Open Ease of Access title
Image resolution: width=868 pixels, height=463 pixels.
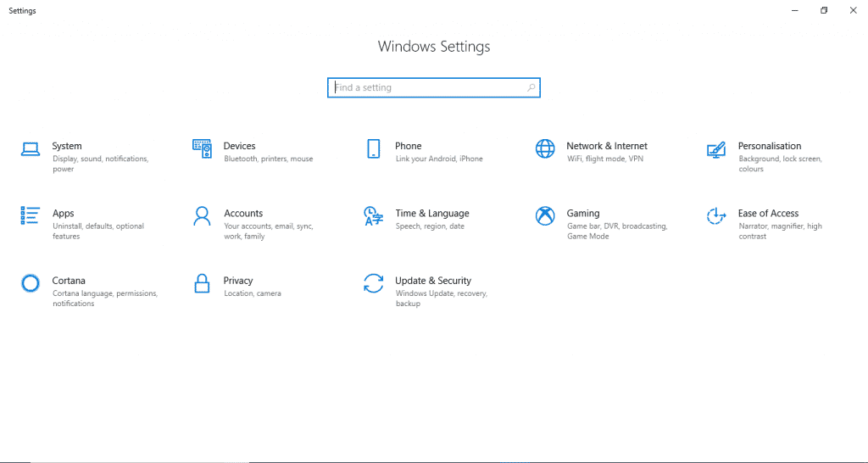[768, 213]
